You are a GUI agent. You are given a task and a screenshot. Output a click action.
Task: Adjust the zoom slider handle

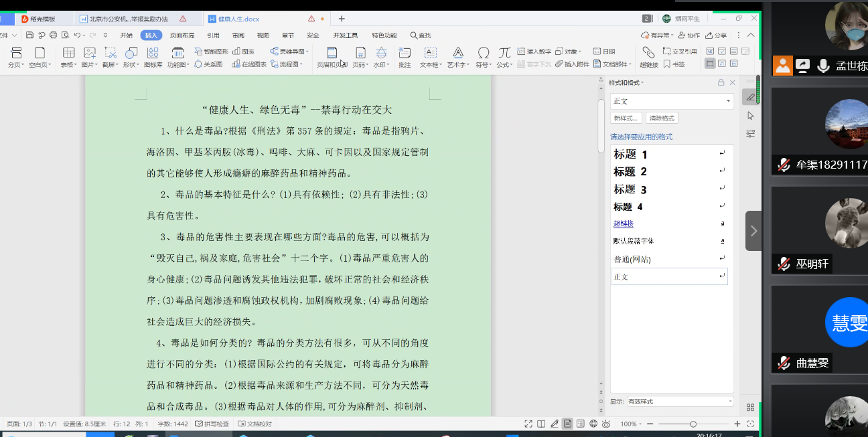(x=693, y=424)
